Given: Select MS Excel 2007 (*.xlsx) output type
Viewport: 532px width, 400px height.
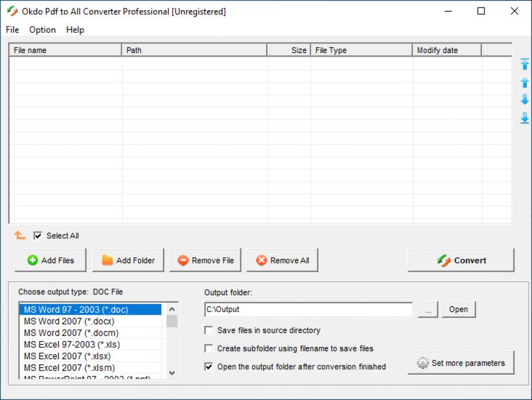Looking at the screenshot, I should (90, 356).
